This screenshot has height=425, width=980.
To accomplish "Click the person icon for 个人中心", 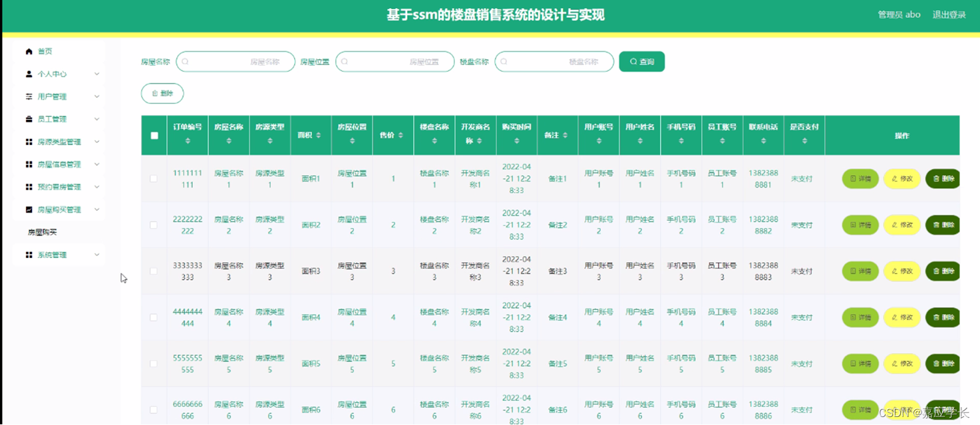I will [29, 74].
